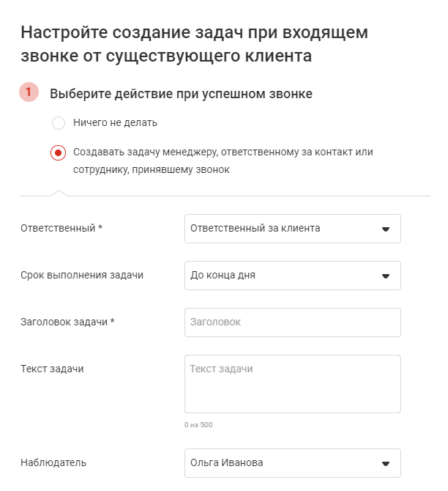448x491 pixels.
Task: Click the "Срок выполнения задачи" label
Action: click(x=82, y=276)
